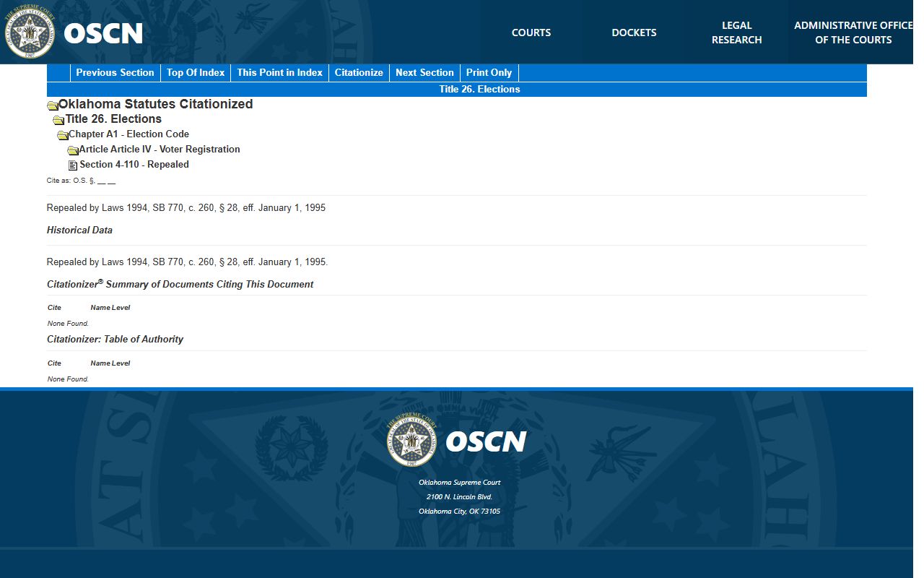Open Administrative Office of the Courts menu

pyautogui.click(x=853, y=33)
